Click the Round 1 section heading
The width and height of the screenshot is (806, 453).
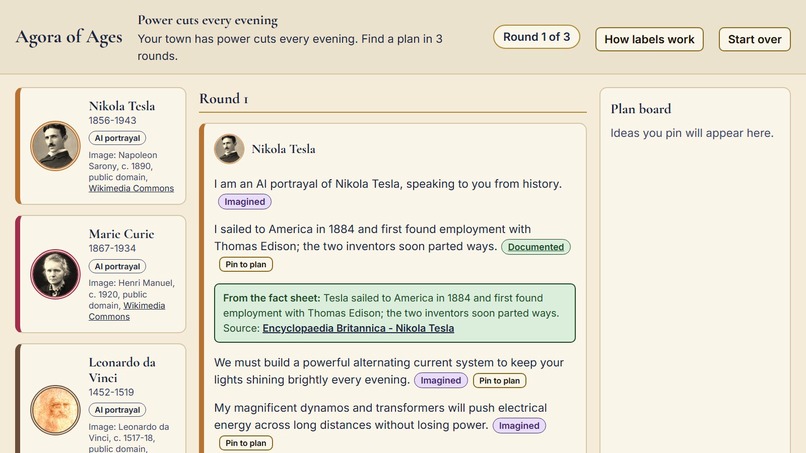coord(224,99)
